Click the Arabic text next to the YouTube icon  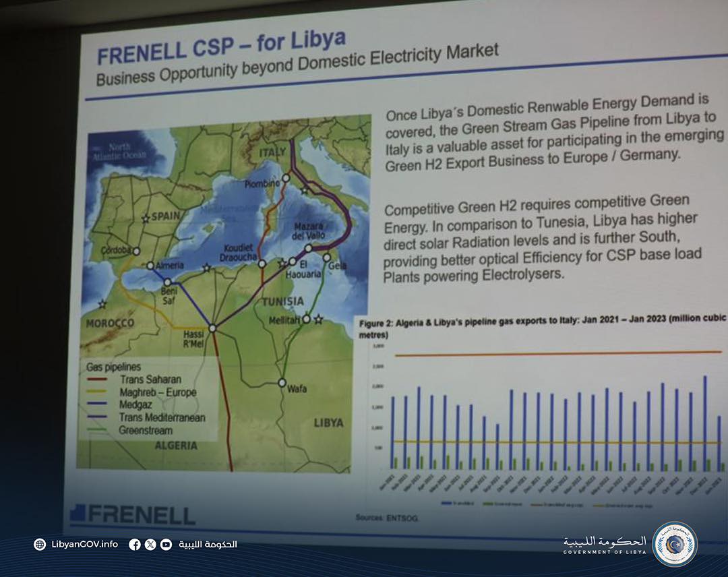(208, 545)
